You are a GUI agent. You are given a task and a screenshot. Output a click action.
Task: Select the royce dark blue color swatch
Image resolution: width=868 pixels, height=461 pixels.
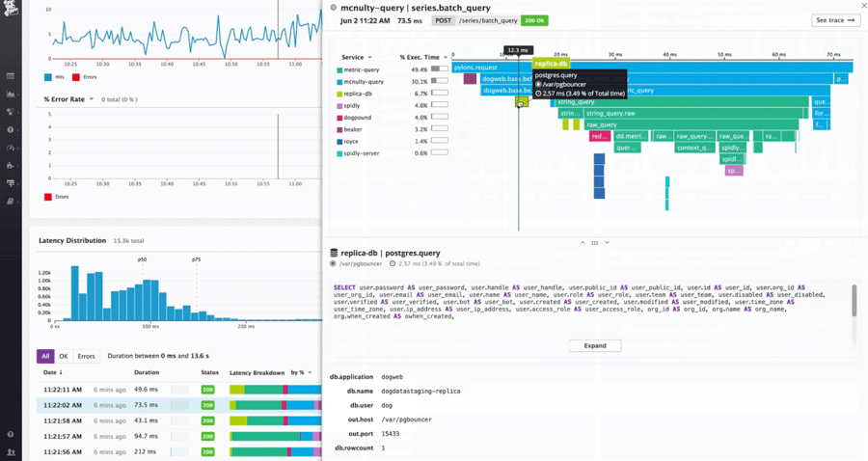click(339, 142)
